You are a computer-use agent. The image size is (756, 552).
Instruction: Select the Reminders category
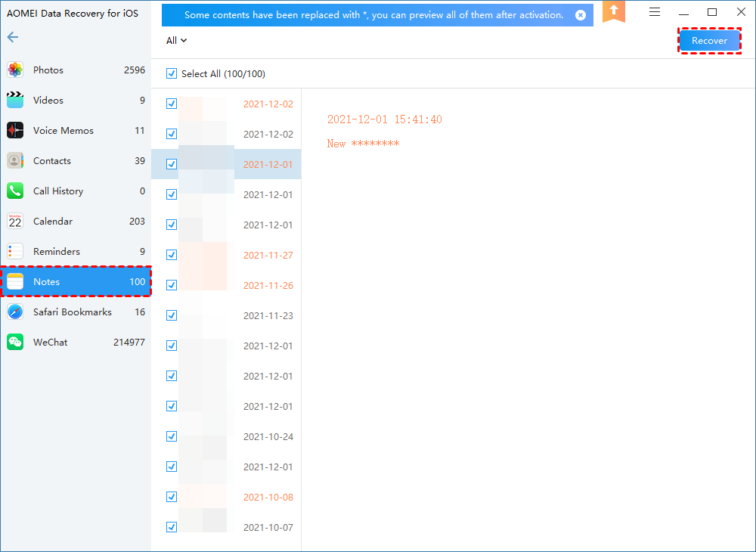57,252
